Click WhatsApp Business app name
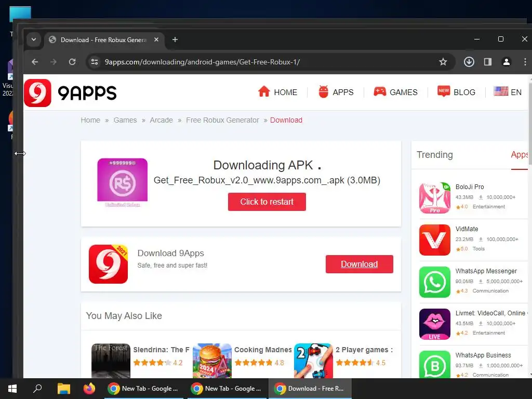Screen dimensions: 532x399 pos(483,355)
